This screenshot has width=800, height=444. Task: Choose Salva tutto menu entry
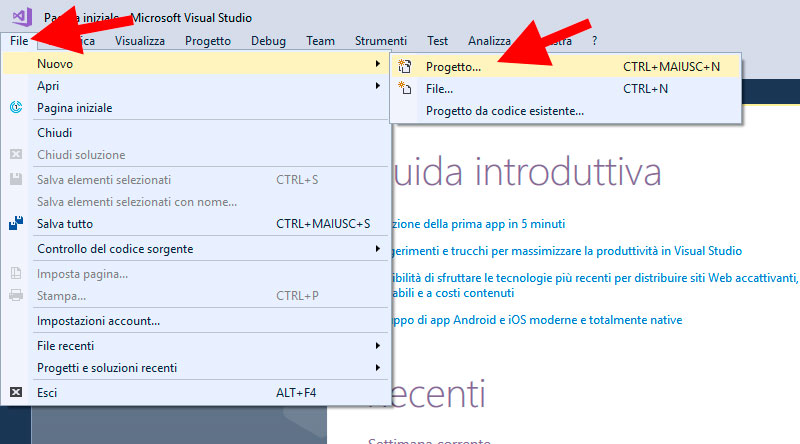pyautogui.click(x=196, y=224)
